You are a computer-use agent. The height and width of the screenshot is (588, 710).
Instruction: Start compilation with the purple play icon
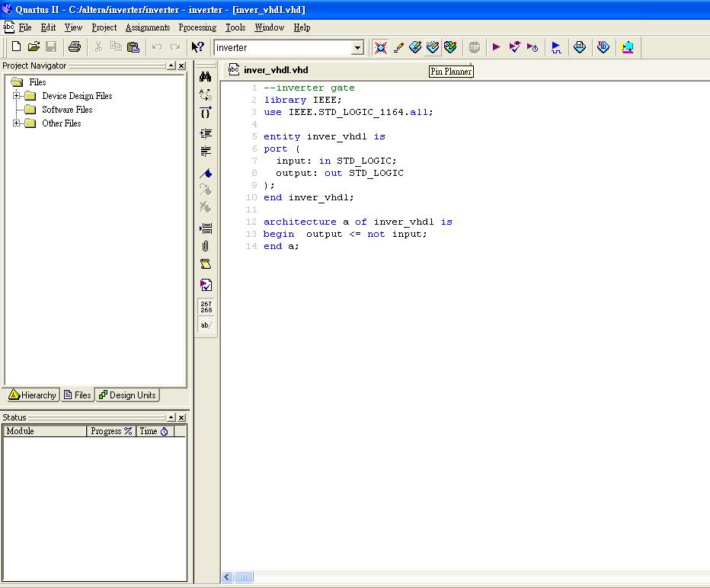click(497, 47)
